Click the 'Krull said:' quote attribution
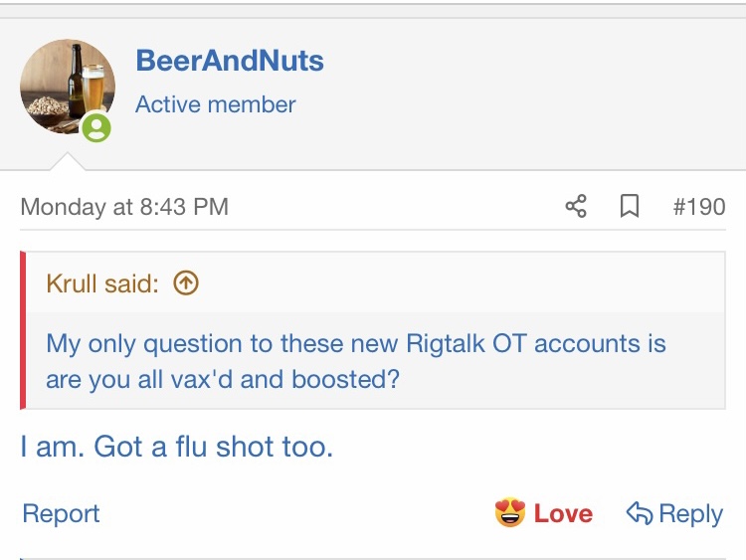 point(102,283)
